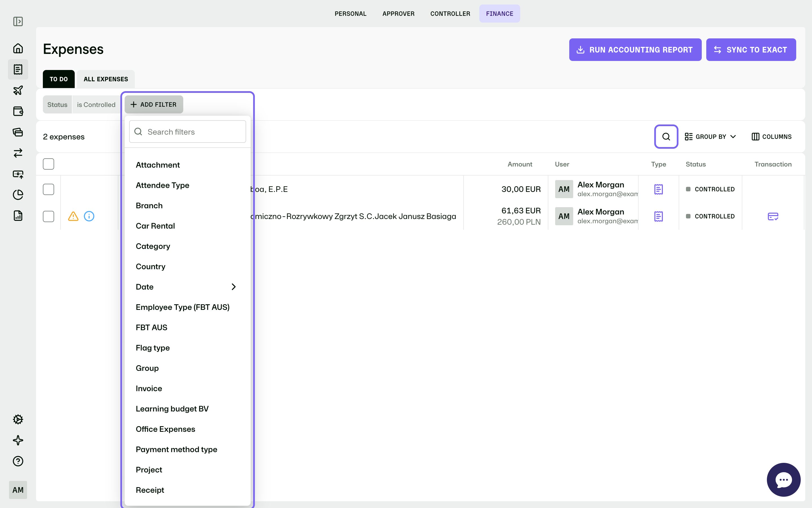
Task: Click Run Accounting Report button
Action: point(635,50)
